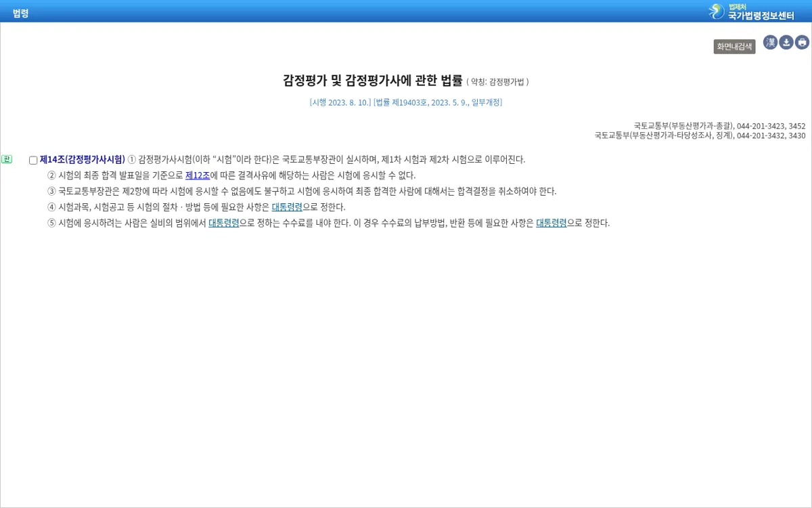Open the 대통령령 link in paragraph ④

coord(287,207)
